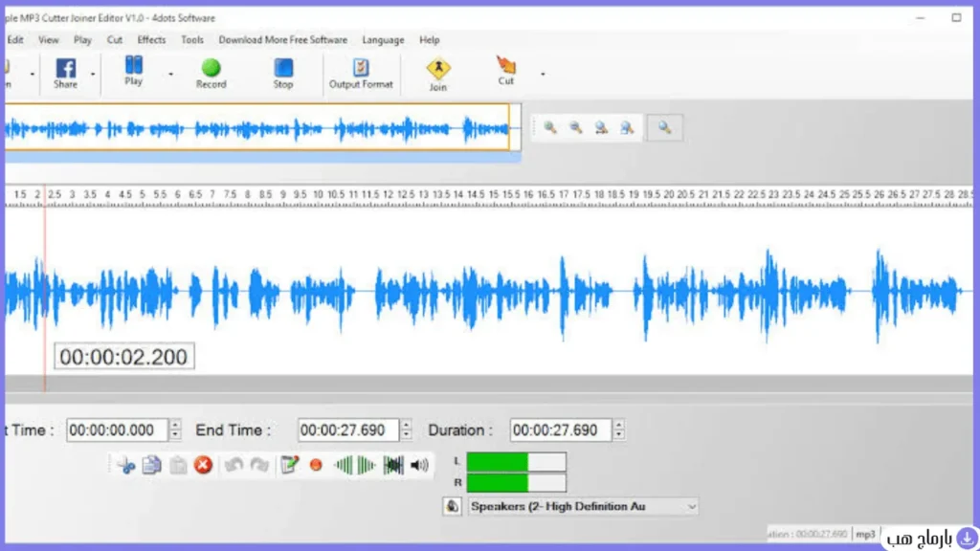Click the notepad with pencil edit icon

[x=289, y=466]
